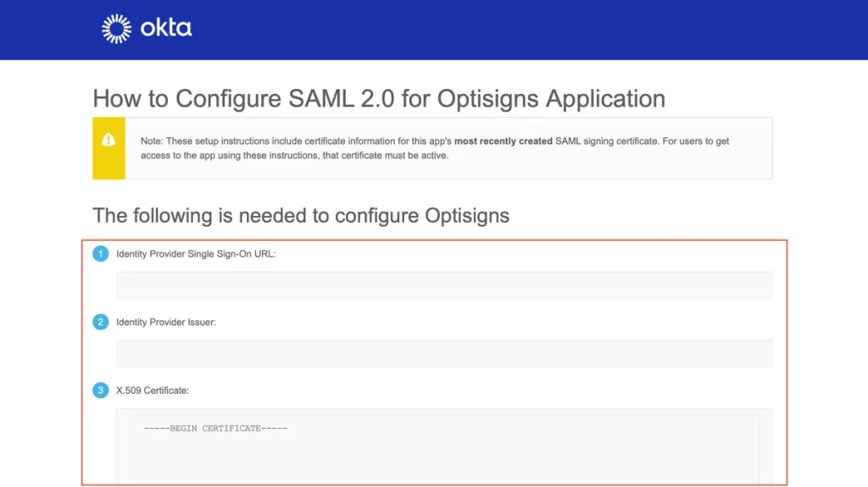The height and width of the screenshot is (487, 868).
Task: Click the warning triangle icon
Action: (108, 140)
